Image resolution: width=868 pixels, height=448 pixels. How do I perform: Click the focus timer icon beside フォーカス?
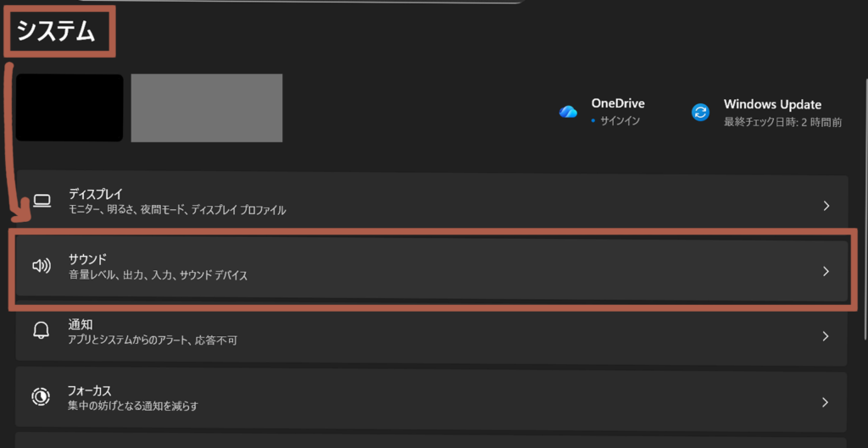coord(42,396)
